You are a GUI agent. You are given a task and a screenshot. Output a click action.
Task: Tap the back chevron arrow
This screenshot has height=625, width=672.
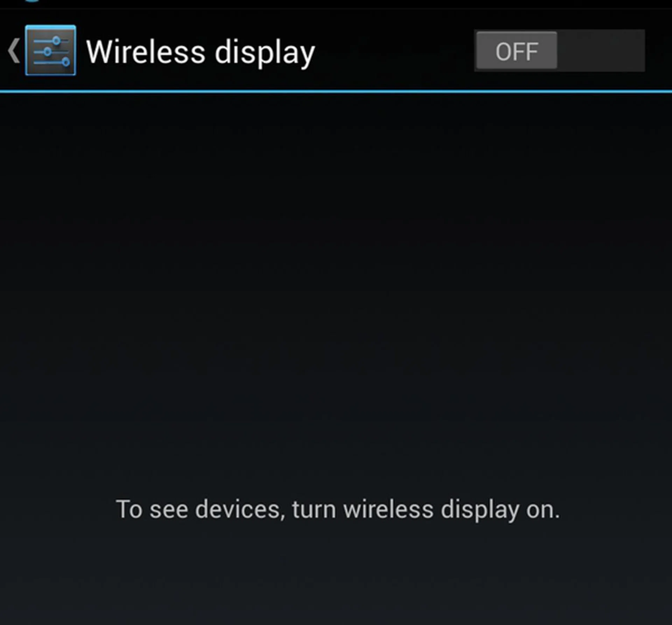[14, 51]
